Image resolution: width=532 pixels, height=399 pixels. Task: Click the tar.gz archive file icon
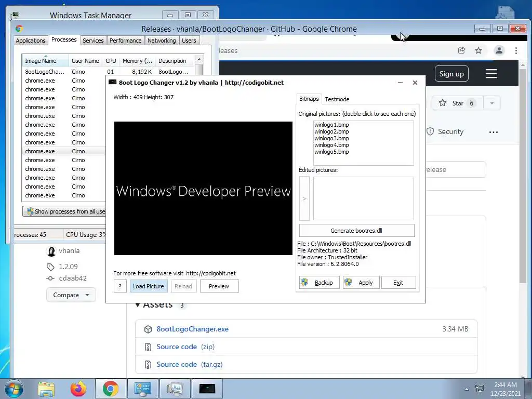(x=148, y=364)
